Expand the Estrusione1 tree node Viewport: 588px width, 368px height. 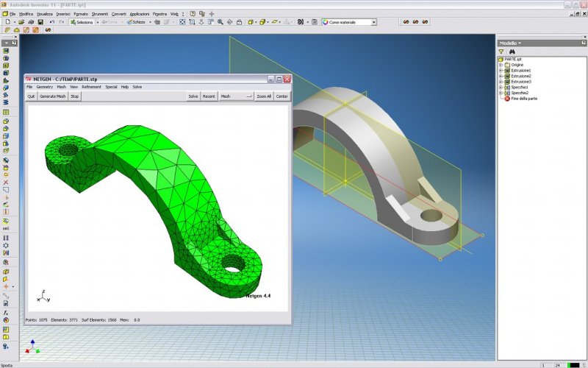point(501,70)
